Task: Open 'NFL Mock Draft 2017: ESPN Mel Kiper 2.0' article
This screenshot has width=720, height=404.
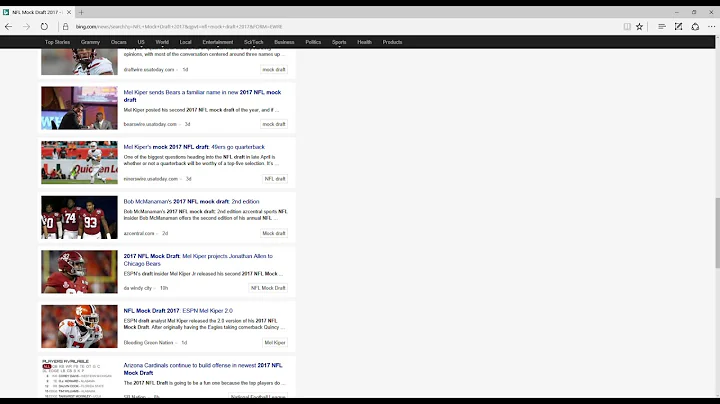Action: point(178,311)
